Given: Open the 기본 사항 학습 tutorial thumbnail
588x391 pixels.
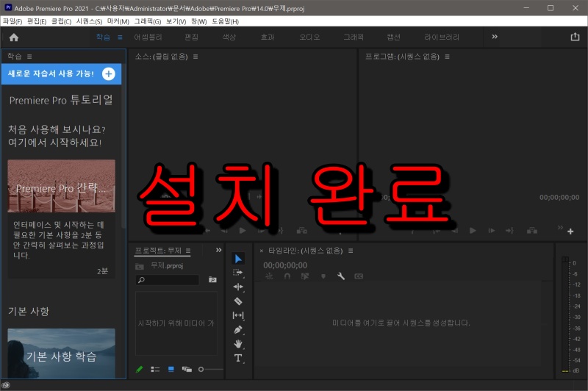Looking at the screenshot, I should (x=62, y=354).
